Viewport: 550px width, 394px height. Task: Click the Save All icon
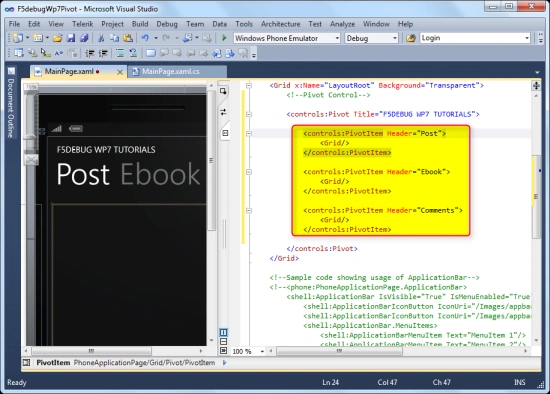[x=84, y=38]
